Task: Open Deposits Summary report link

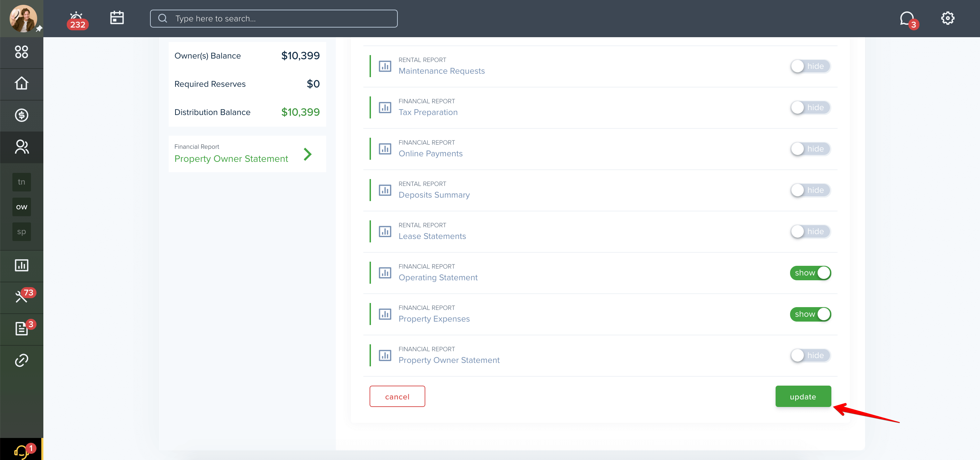Action: click(x=434, y=195)
